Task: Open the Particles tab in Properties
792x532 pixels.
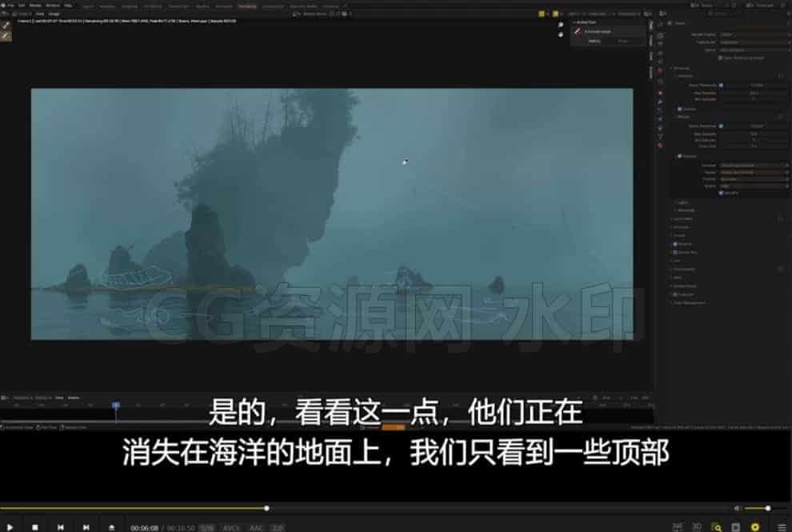Action: click(x=660, y=110)
